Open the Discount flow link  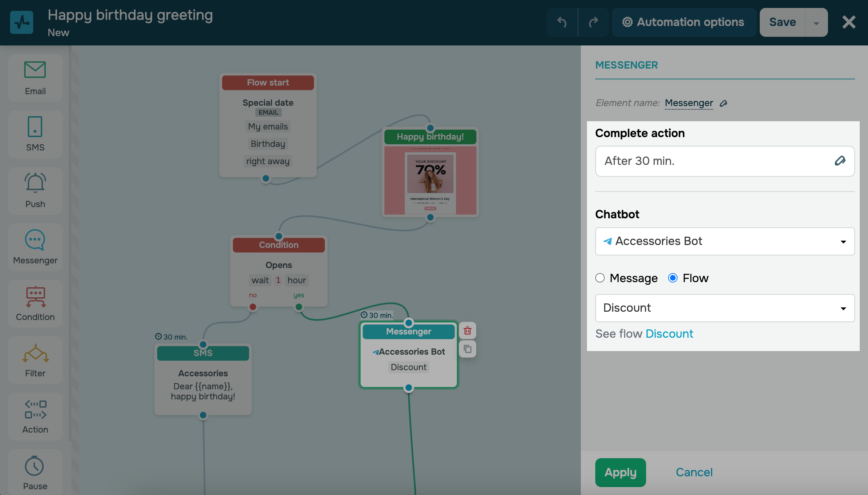[669, 334]
